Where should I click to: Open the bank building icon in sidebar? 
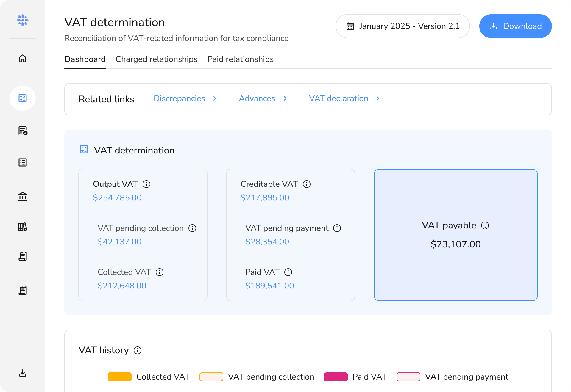pyautogui.click(x=23, y=196)
